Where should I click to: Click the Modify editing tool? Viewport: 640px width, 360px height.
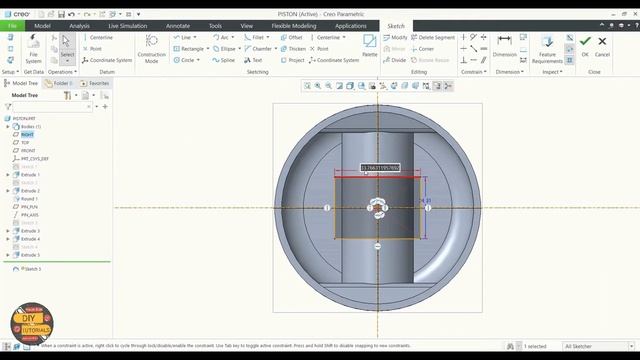[395, 37]
